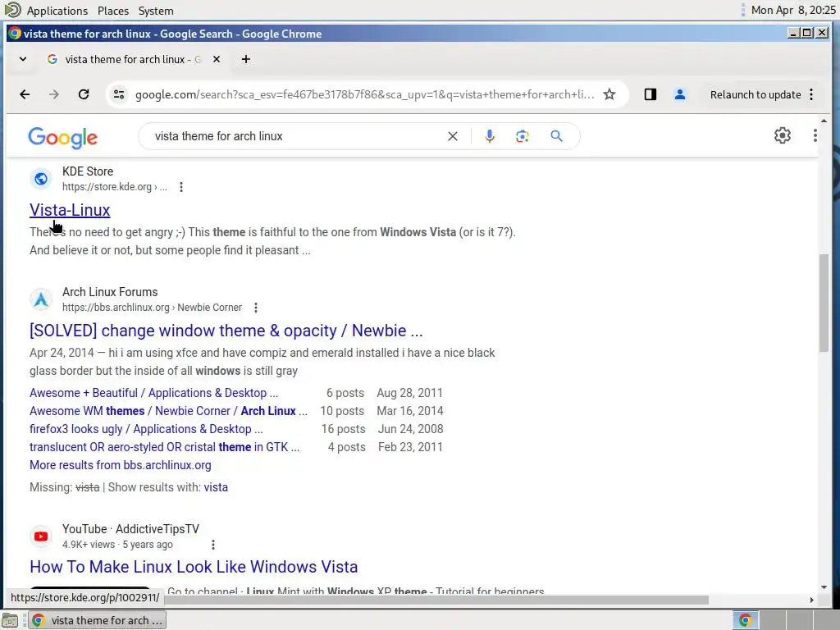Select the vista theme for arch linux tab
840x630 pixels.
tap(134, 59)
